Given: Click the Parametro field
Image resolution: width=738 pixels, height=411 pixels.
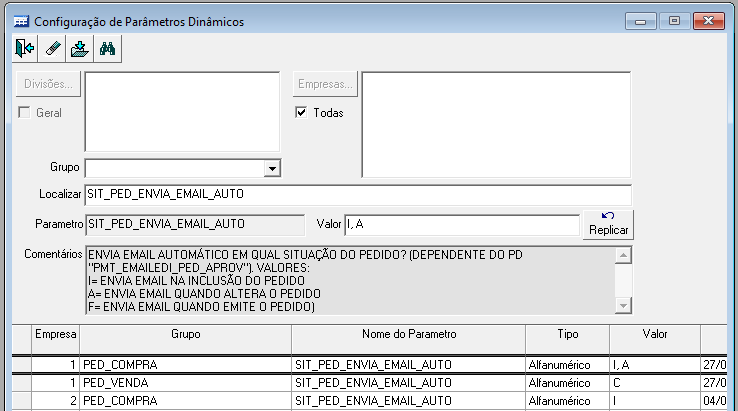Looking at the screenshot, I should click(x=195, y=225).
